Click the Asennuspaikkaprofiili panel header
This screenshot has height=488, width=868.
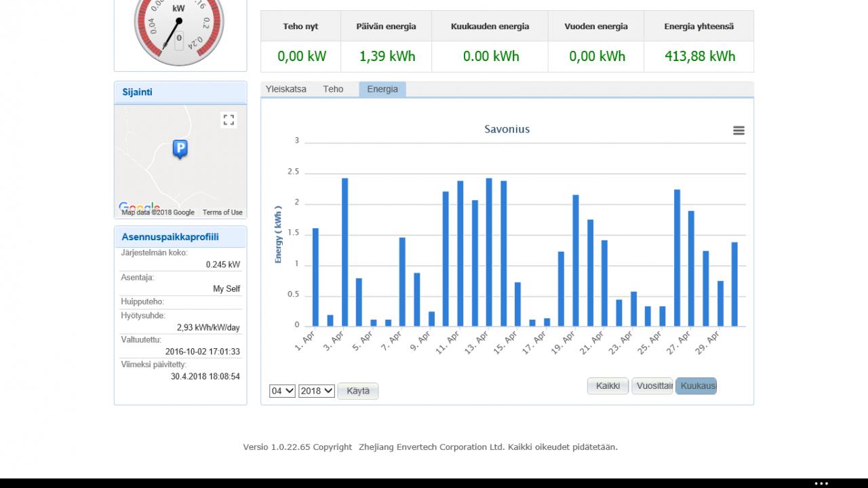pos(180,237)
